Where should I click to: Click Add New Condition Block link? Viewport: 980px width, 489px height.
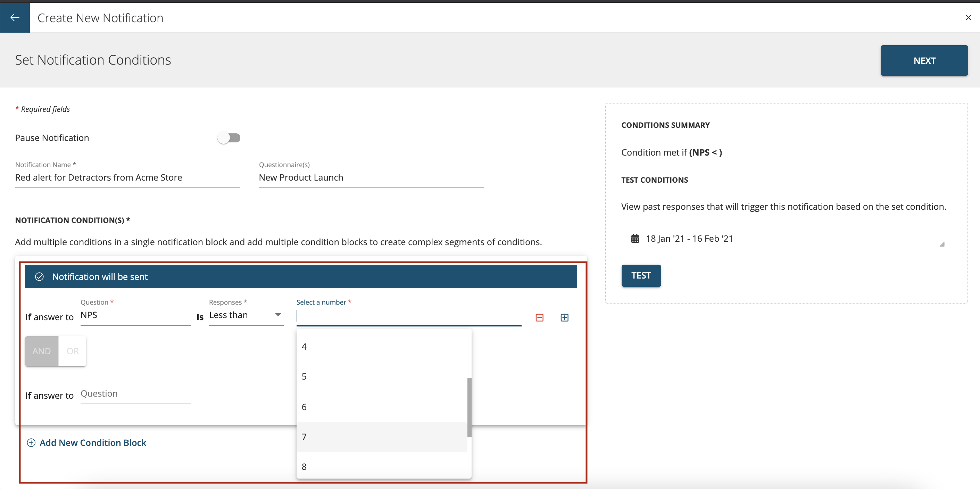click(93, 442)
